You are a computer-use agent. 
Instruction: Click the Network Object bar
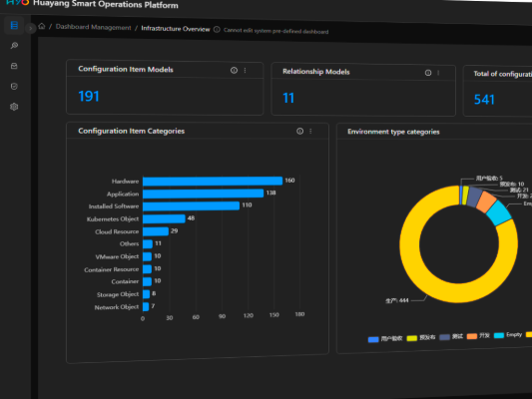(x=146, y=306)
